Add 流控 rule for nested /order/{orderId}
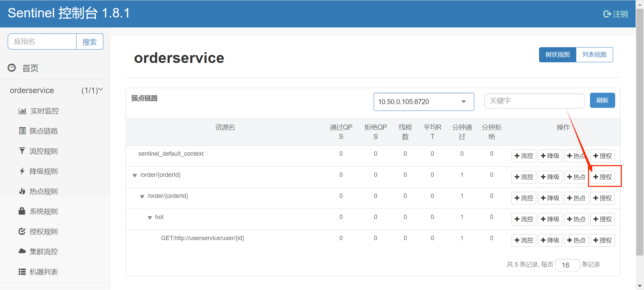Viewport: 644px width, 290px height. 524,198
